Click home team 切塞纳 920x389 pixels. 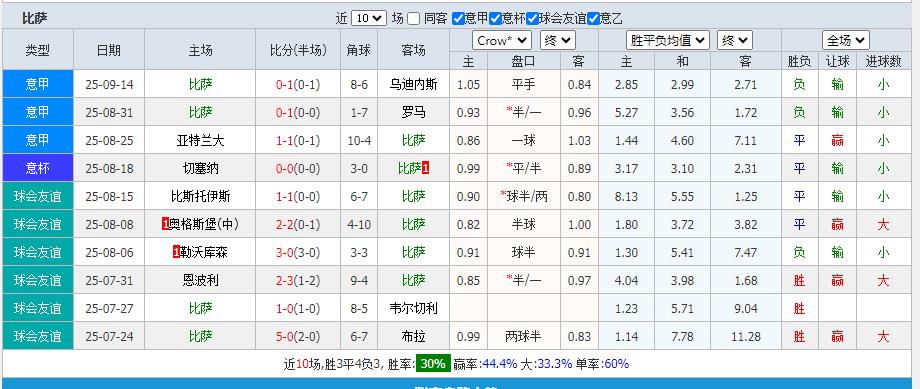[x=201, y=168]
